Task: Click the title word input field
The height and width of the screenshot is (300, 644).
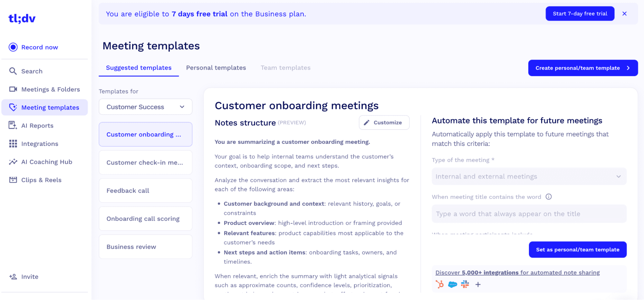Action: point(529,214)
